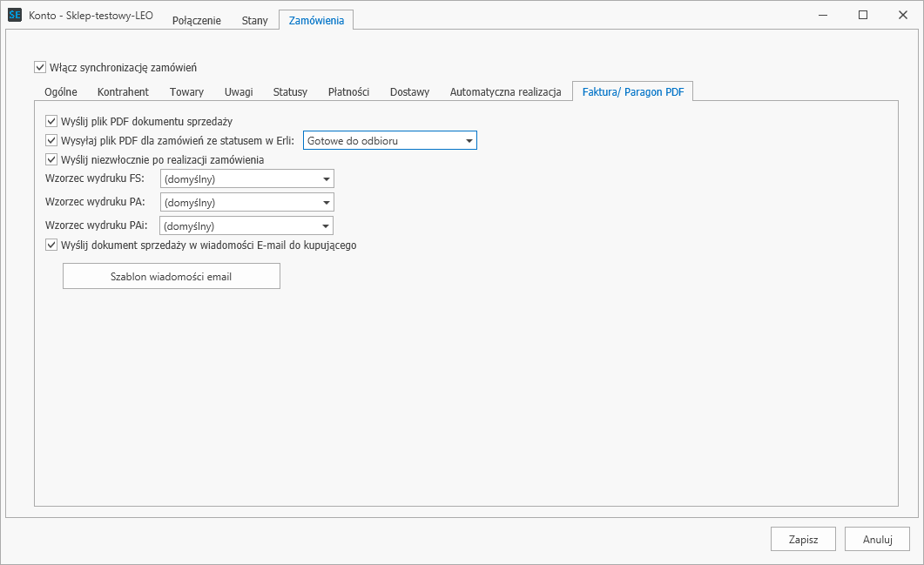
Task: Cancel changes with Anuluj button
Action: point(878,539)
